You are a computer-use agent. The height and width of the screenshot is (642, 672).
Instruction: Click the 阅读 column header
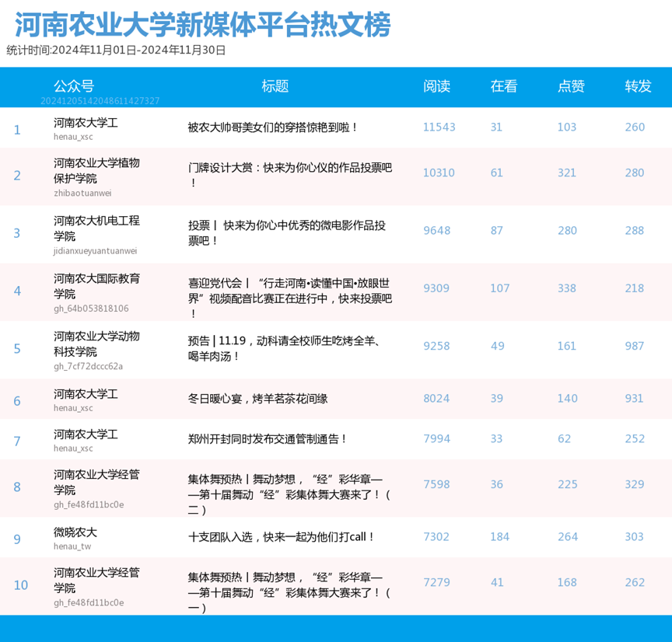tap(436, 86)
